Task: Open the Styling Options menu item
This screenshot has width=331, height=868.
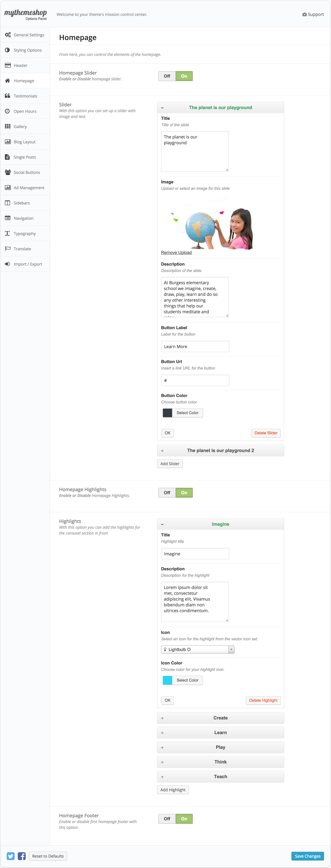Action: tap(27, 50)
